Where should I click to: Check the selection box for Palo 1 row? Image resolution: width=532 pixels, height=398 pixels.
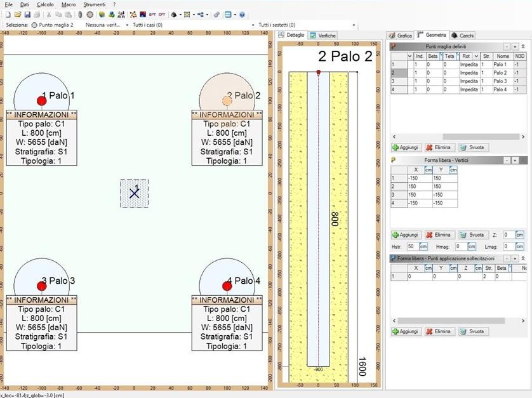[x=409, y=63]
